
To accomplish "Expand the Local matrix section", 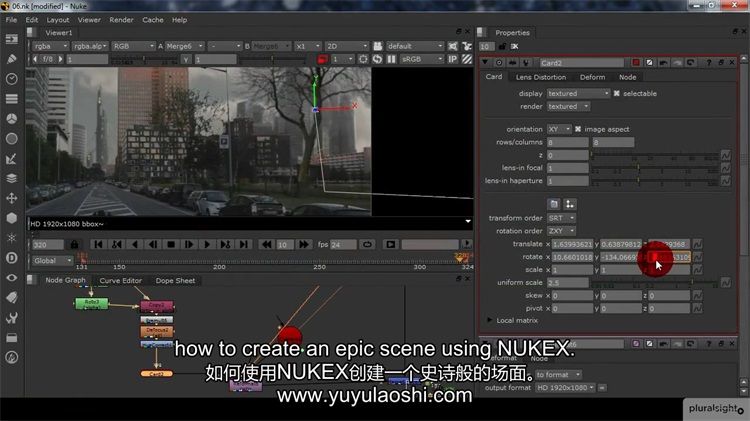I will pos(490,320).
